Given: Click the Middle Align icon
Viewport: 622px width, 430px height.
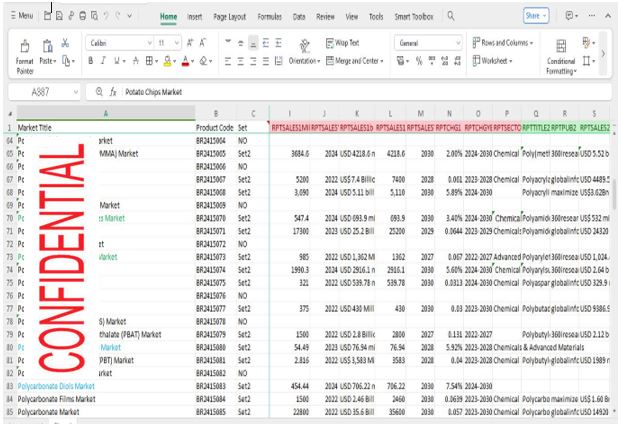Looking at the screenshot, I should [240, 42].
